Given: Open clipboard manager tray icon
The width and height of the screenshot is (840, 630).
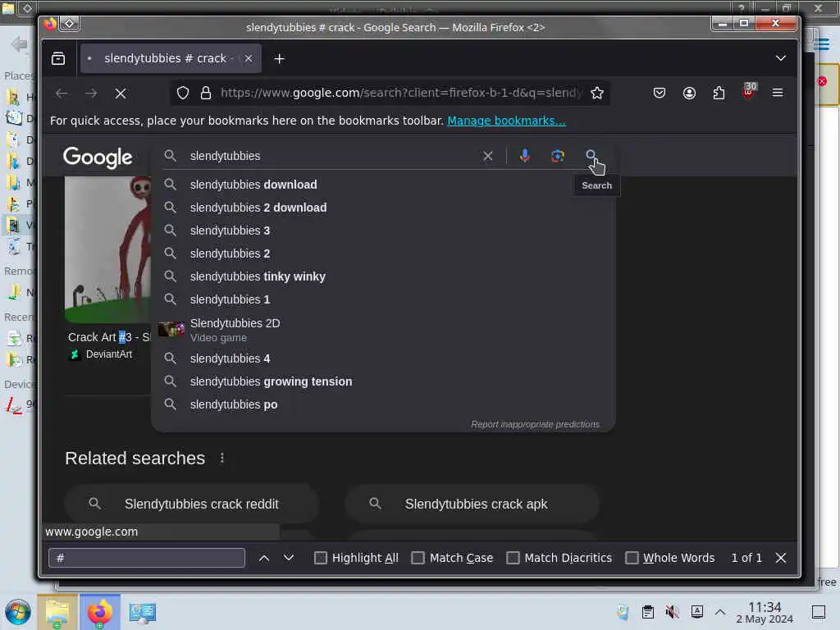Looking at the screenshot, I should pos(648,612).
